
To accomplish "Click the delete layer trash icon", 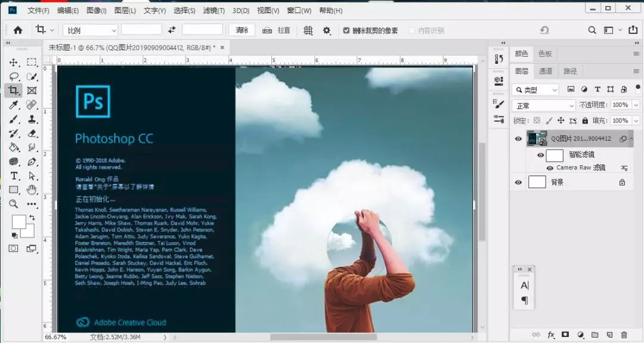I will [x=624, y=335].
